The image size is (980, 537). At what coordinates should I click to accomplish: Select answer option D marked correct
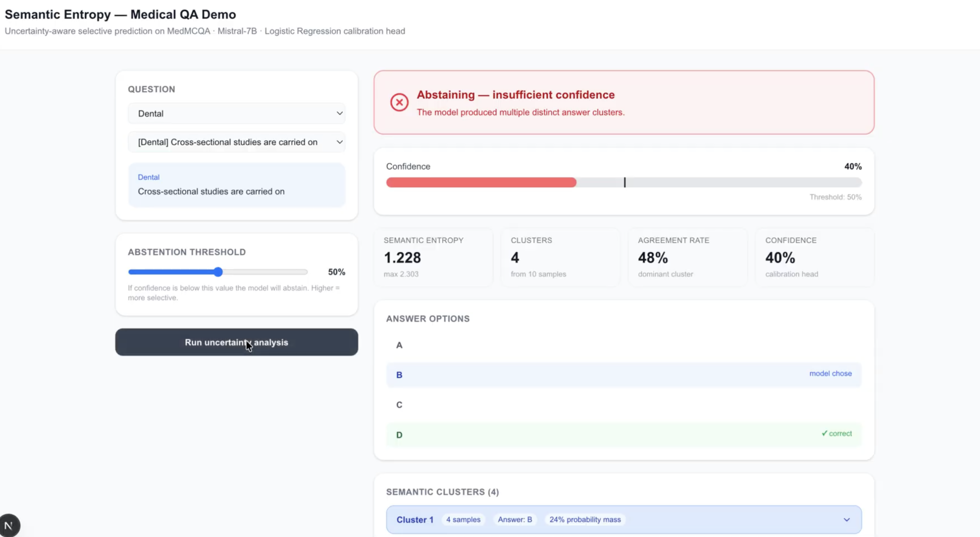(x=624, y=435)
